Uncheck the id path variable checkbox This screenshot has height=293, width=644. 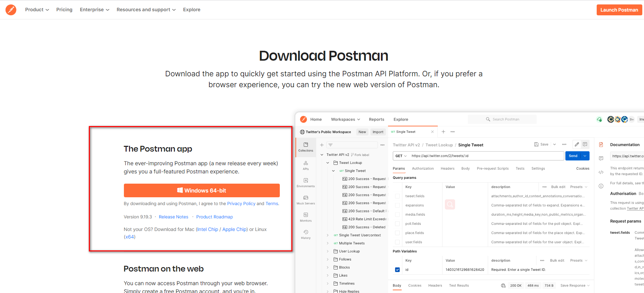pos(397,270)
